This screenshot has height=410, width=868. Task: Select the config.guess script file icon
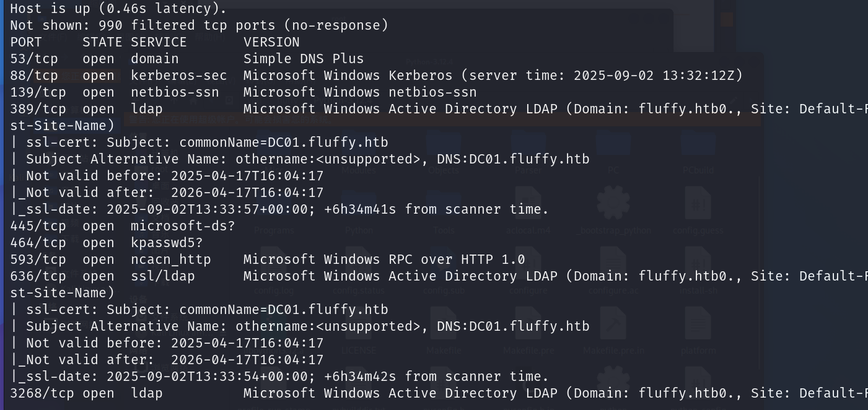click(698, 204)
